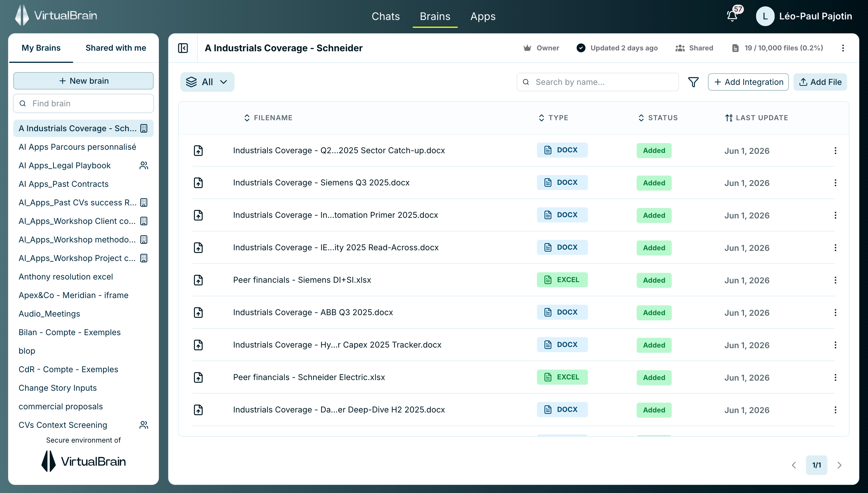This screenshot has width=868, height=493.
Task: Open row menu for Read-Across.docx
Action: point(836,248)
